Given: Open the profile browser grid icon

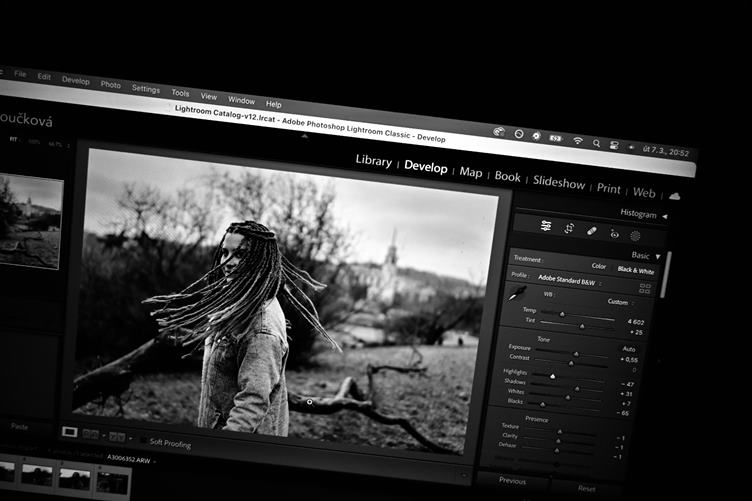Looking at the screenshot, I should [645, 288].
